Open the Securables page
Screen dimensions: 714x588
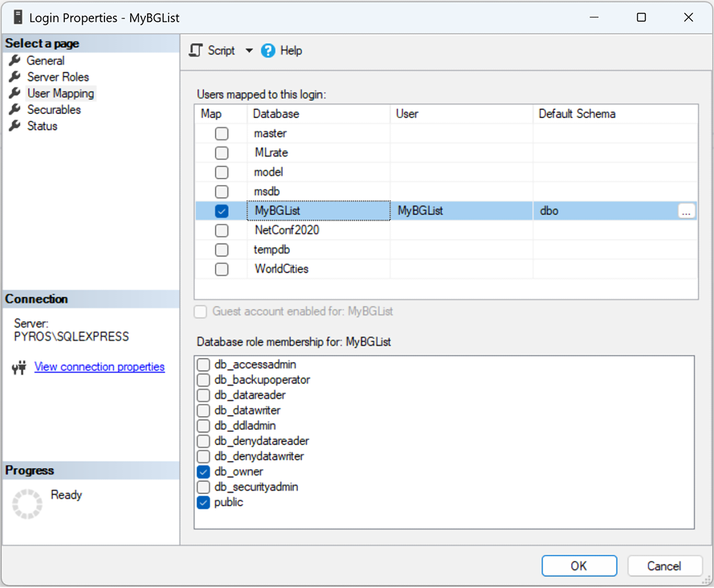[x=54, y=110]
